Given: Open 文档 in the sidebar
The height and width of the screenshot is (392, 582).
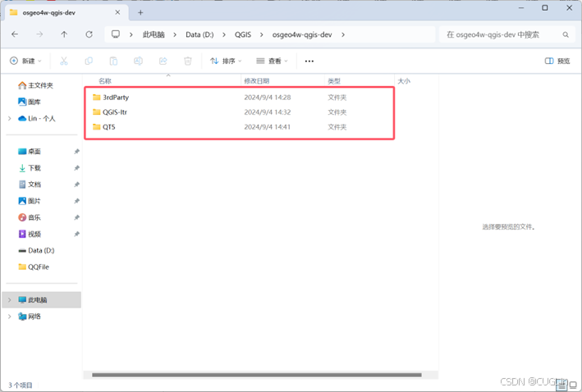Looking at the screenshot, I should click(30, 185).
